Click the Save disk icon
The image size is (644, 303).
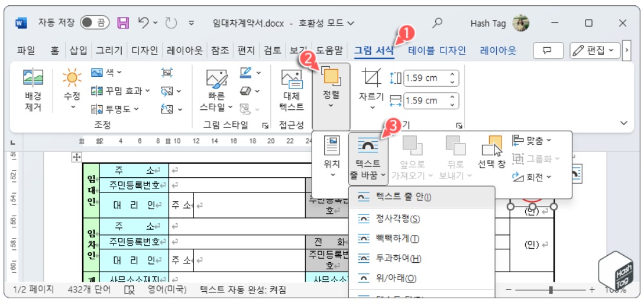(x=123, y=22)
